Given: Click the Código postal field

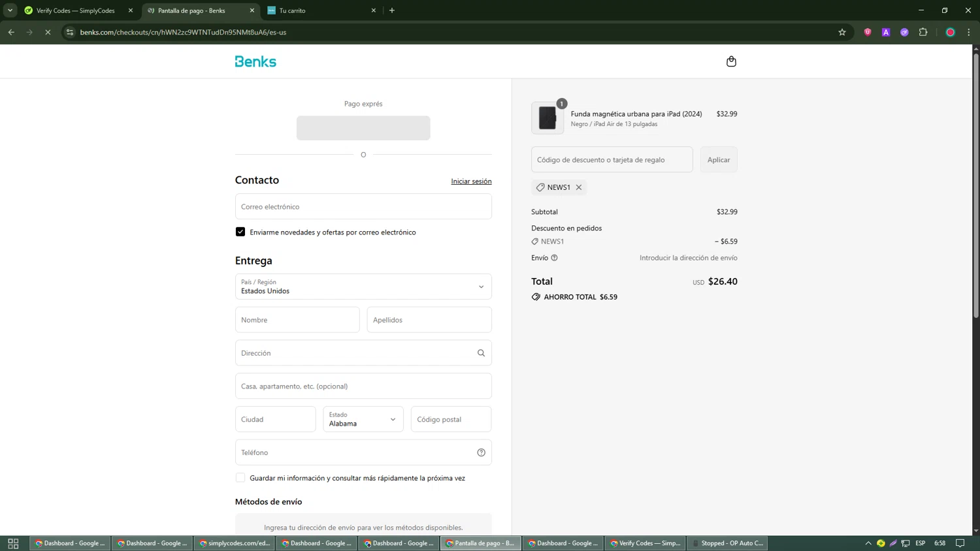Looking at the screenshot, I should [x=451, y=419].
